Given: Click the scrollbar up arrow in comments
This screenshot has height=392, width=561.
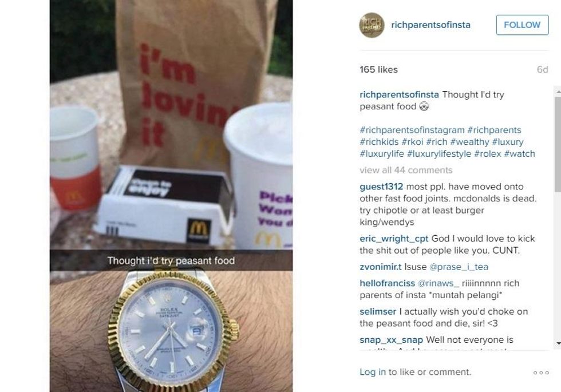Looking at the screenshot, I should tap(558, 92).
